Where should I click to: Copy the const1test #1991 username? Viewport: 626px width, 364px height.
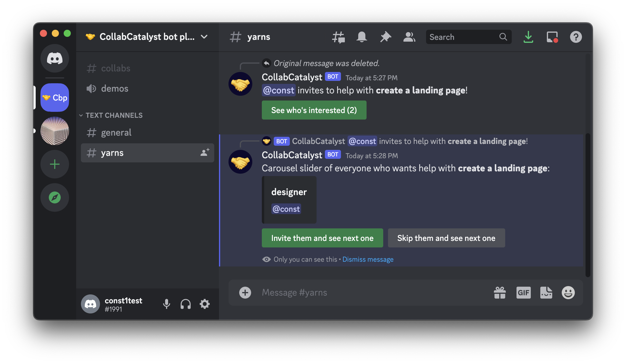pyautogui.click(x=123, y=305)
